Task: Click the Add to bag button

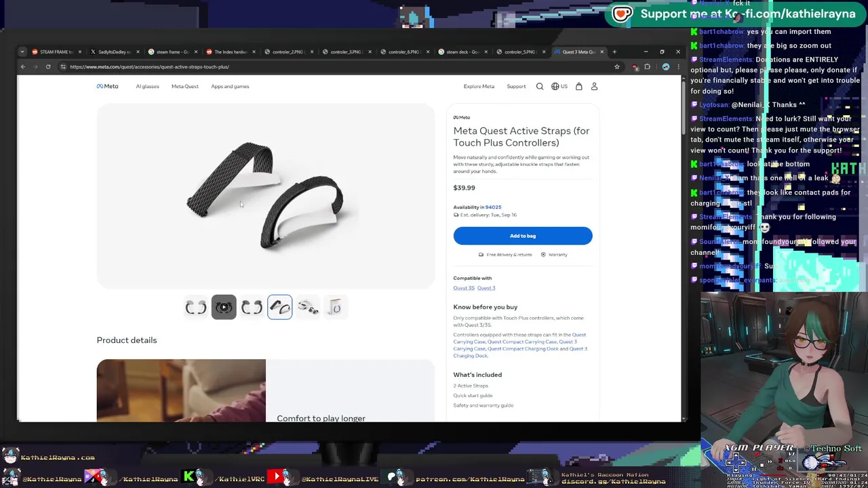Action: (x=523, y=236)
